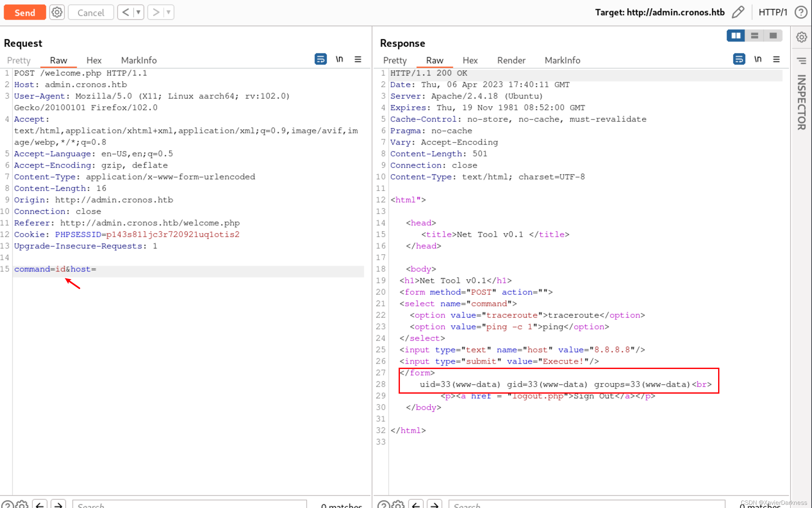Go to next match in request search
This screenshot has width=812, height=508.
[58, 505]
